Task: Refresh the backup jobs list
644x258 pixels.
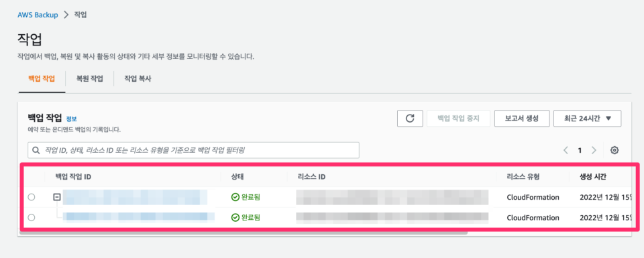Action: (410, 119)
